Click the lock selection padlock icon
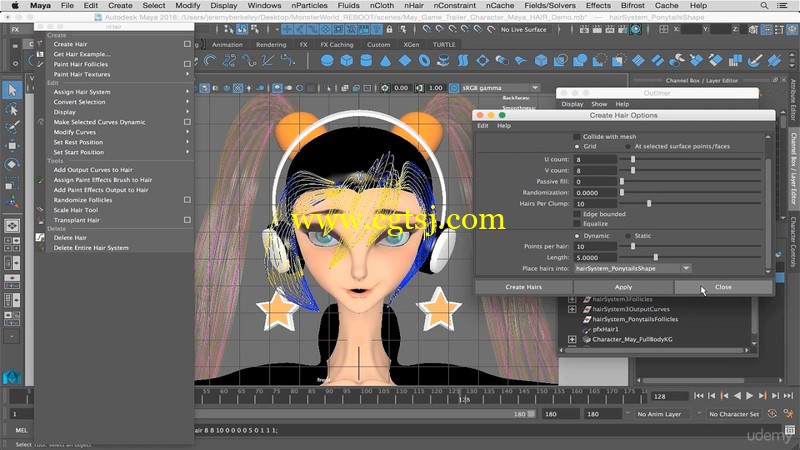The height and width of the screenshot is (450, 800). pyautogui.click(x=389, y=30)
